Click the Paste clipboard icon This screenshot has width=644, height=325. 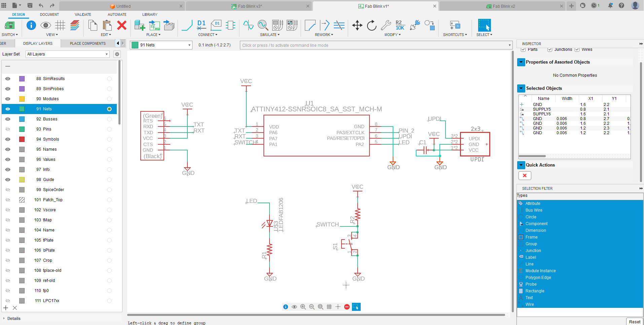click(107, 25)
